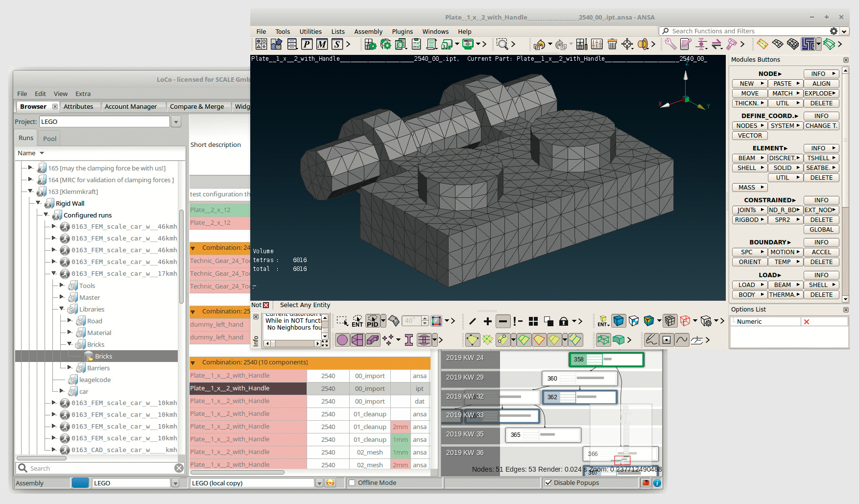Uncheck the Disable Popups checkbox
Viewport: 859px width, 504px height.
(x=549, y=483)
